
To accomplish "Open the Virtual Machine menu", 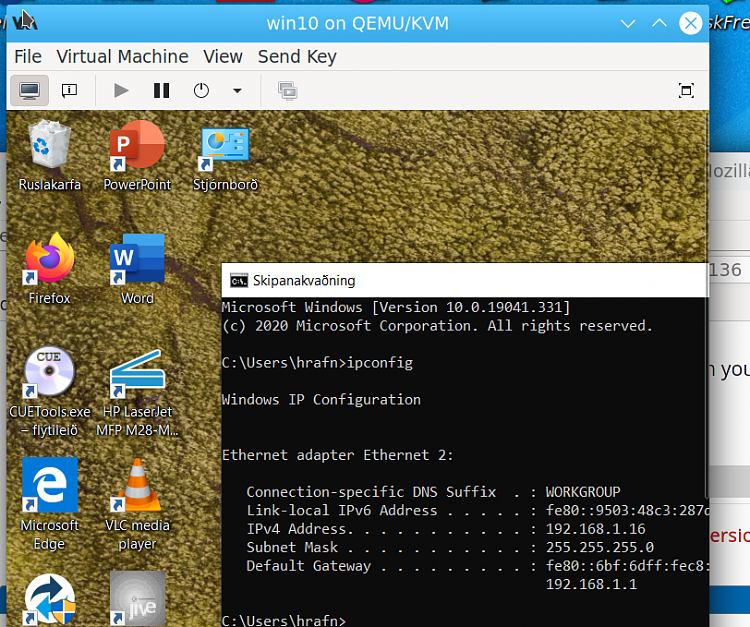I will click(x=122, y=57).
